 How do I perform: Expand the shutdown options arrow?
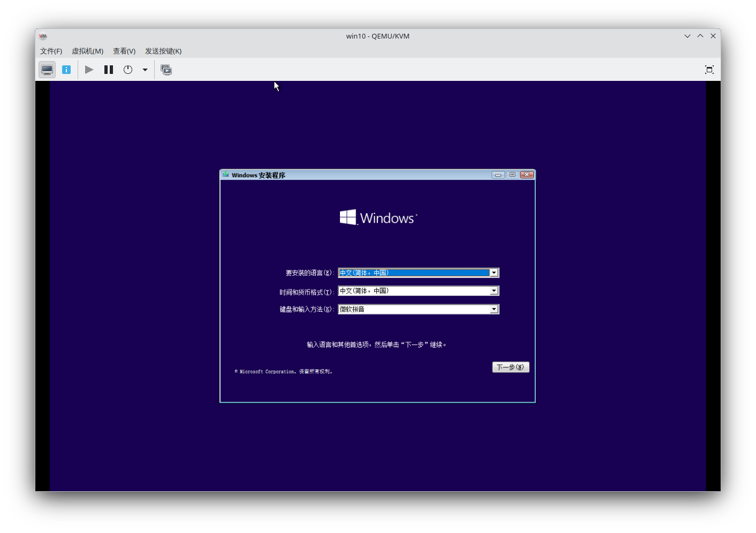[x=145, y=70]
